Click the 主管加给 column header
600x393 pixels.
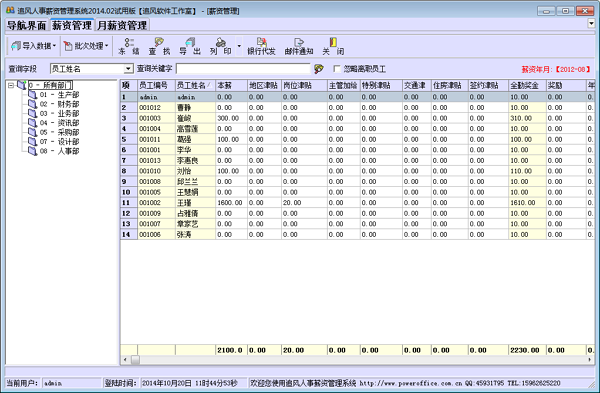click(344, 86)
